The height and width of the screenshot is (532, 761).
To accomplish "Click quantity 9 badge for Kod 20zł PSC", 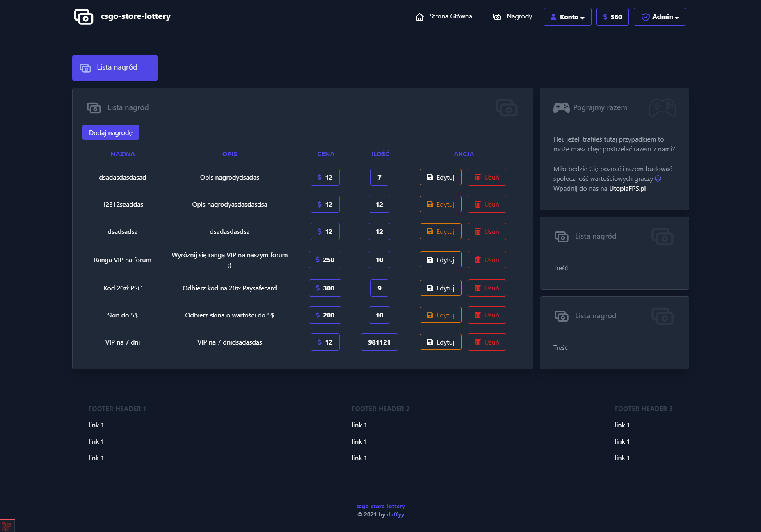I will coord(379,288).
